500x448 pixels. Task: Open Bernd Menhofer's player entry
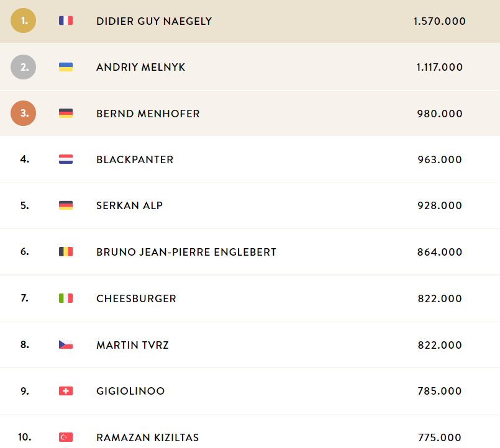point(148,114)
